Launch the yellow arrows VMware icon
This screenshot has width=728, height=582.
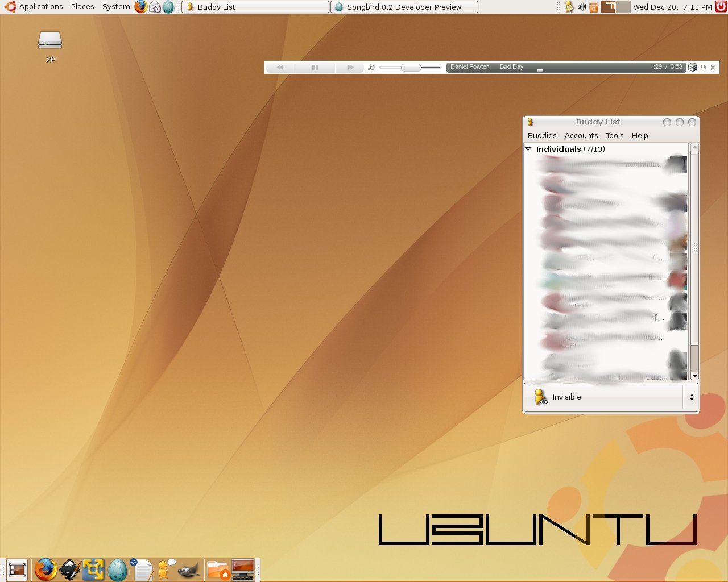coord(93,569)
